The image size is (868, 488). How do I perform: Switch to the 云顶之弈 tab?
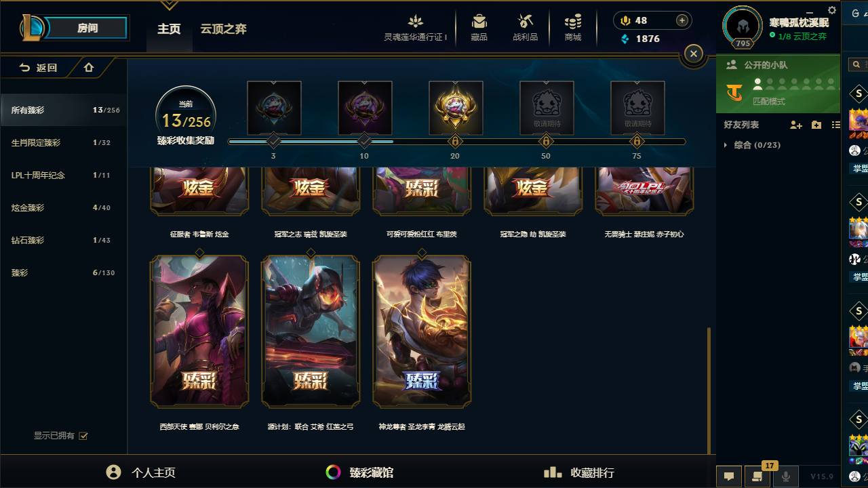coord(223,29)
